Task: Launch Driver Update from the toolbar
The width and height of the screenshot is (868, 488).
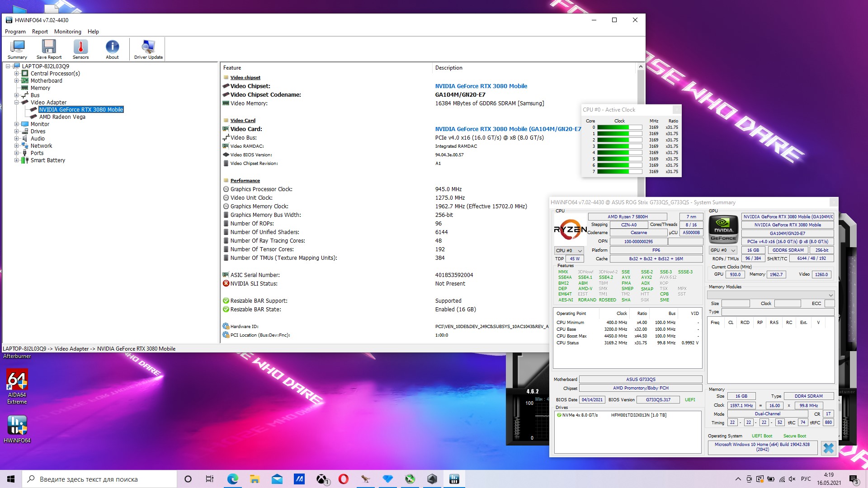Action: [x=148, y=49]
